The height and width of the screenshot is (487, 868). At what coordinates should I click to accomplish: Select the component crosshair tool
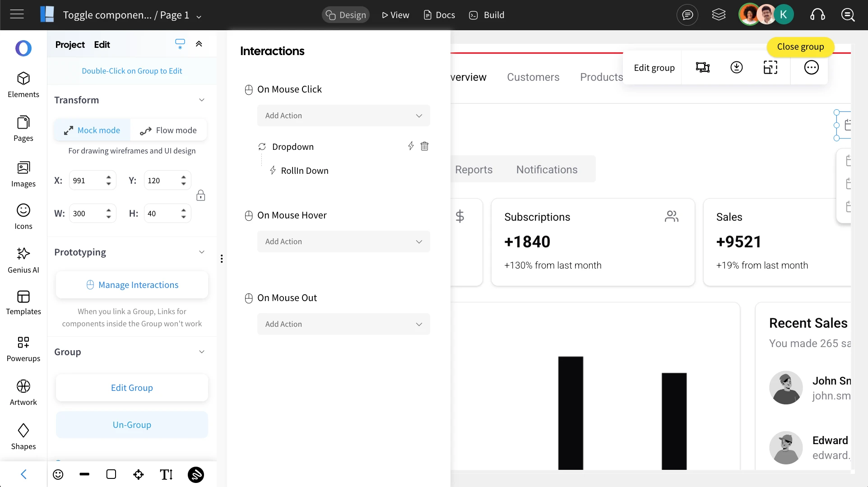[139, 474]
